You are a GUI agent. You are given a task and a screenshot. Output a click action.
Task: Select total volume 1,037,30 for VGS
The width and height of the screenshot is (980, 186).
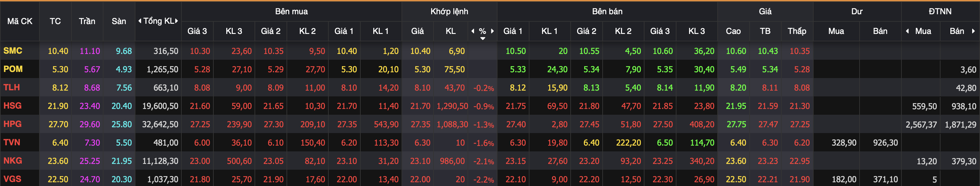pos(162,179)
